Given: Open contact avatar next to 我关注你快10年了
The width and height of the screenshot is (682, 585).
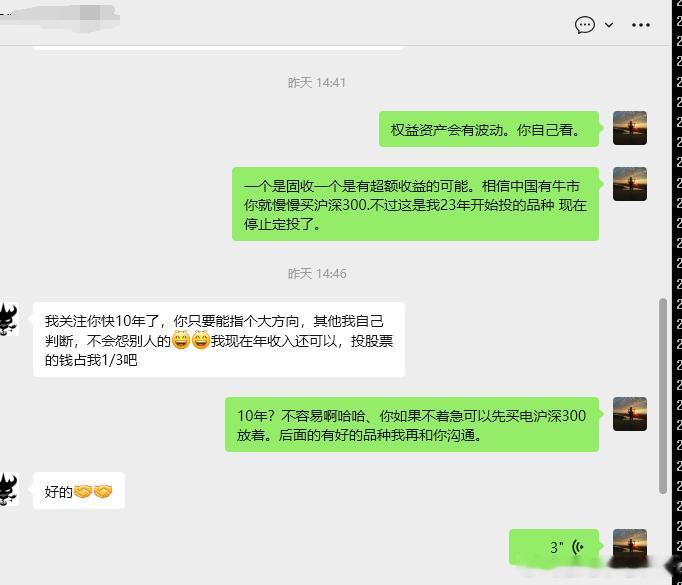Looking at the screenshot, I should [9, 319].
